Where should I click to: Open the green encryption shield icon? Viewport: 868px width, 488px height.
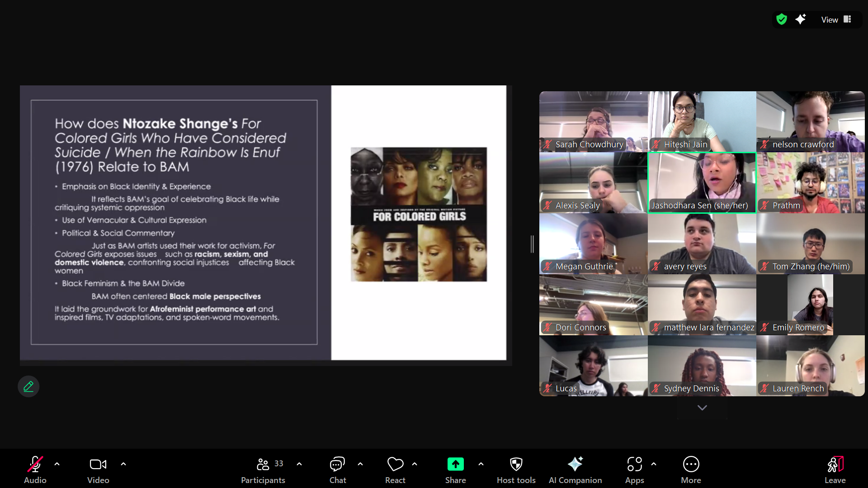(782, 19)
